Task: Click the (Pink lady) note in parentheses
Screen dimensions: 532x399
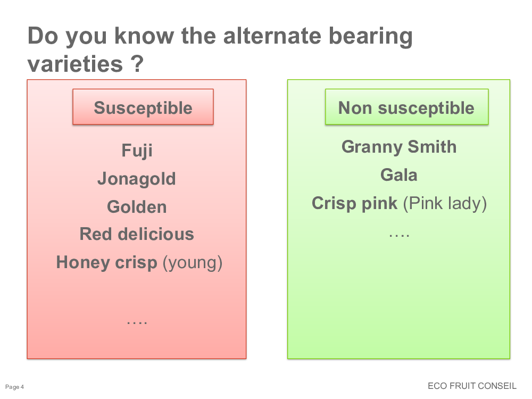Action: 445,204
